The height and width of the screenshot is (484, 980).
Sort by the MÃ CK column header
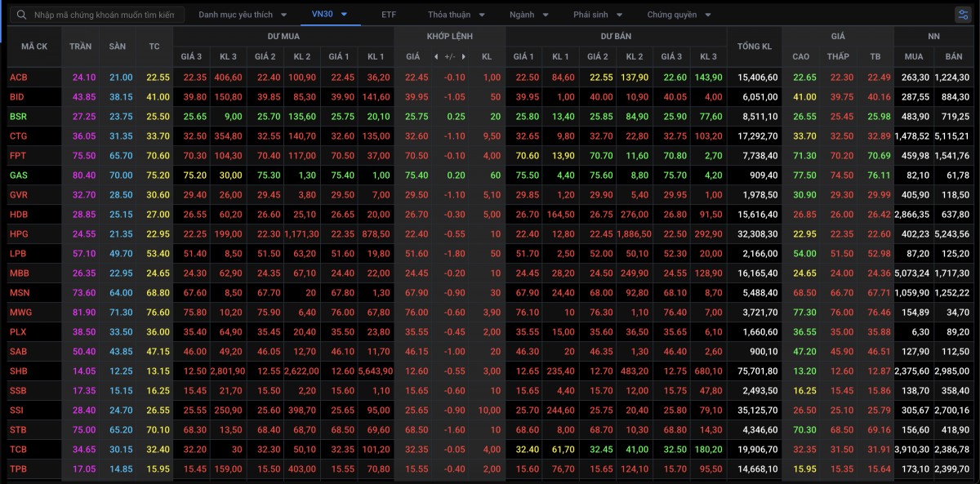pos(34,47)
